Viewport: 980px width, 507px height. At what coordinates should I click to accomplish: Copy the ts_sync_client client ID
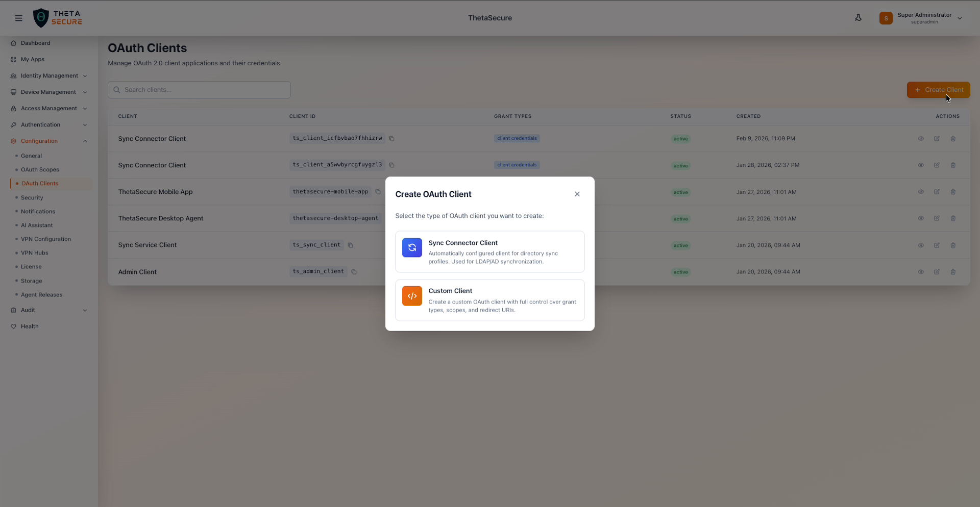pyautogui.click(x=351, y=245)
